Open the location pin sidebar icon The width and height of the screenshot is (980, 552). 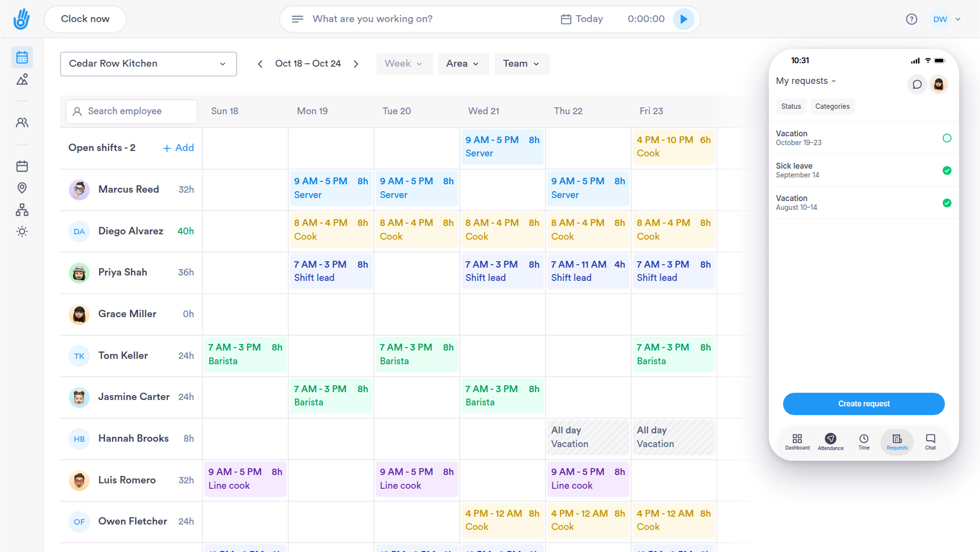tap(22, 188)
